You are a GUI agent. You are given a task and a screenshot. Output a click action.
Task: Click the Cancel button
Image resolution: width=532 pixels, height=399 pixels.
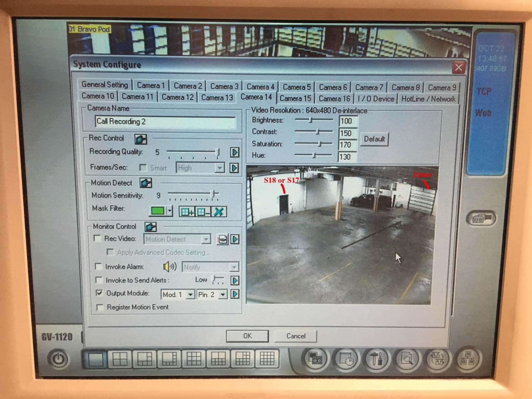click(296, 336)
